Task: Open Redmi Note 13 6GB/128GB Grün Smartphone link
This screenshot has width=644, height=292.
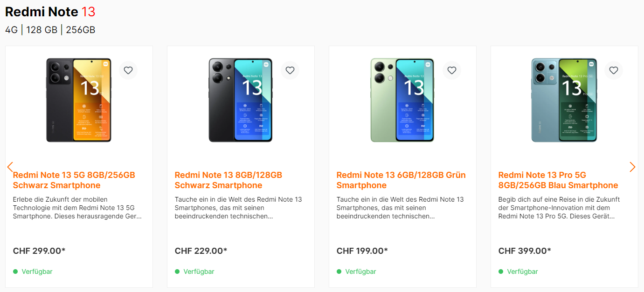Action: [x=401, y=180]
